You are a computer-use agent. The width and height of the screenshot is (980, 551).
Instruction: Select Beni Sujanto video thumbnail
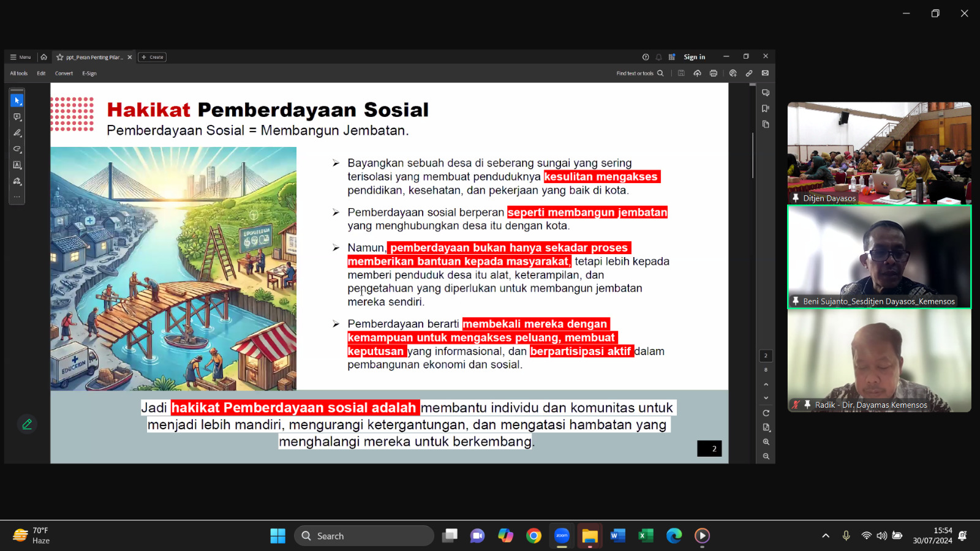pos(879,257)
